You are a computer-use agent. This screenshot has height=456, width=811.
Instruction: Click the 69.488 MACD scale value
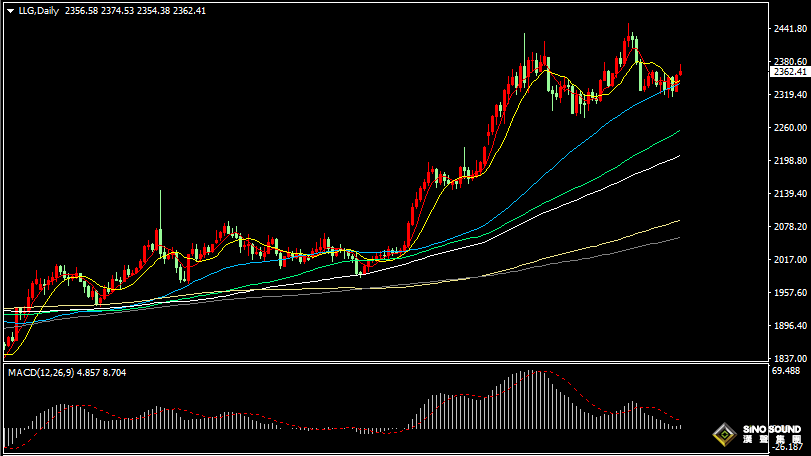(787, 370)
